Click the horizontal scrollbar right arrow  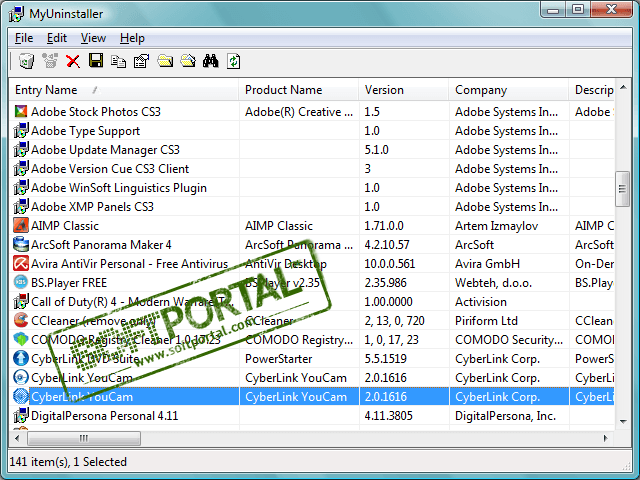(606, 438)
